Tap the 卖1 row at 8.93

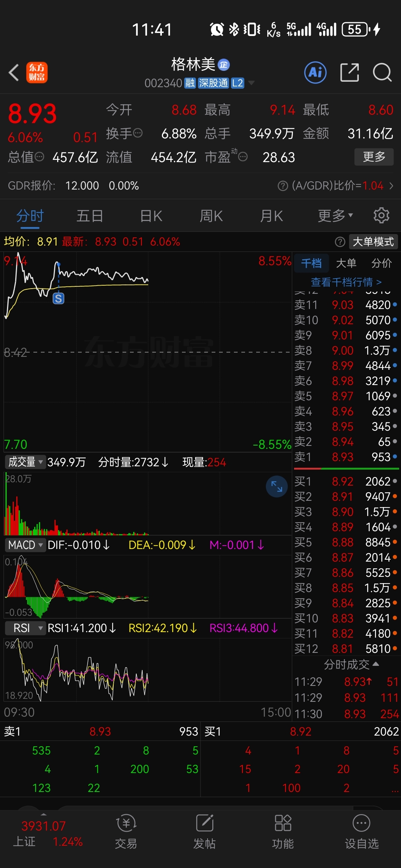(x=346, y=457)
